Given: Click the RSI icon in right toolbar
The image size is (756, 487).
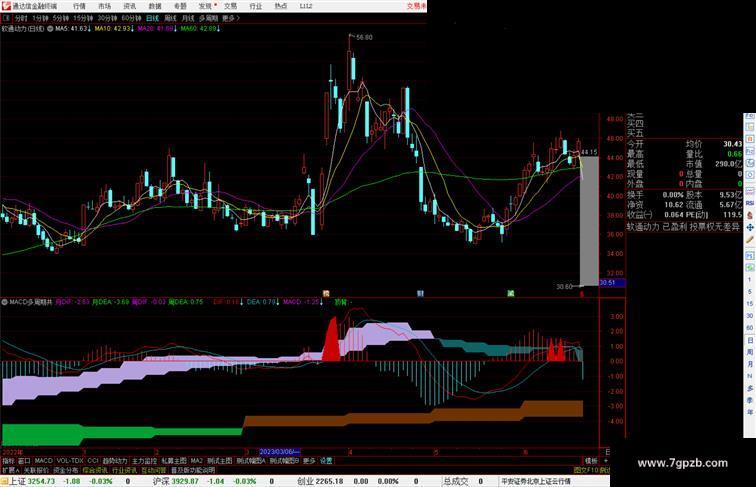Looking at the screenshot, I should (750, 203).
